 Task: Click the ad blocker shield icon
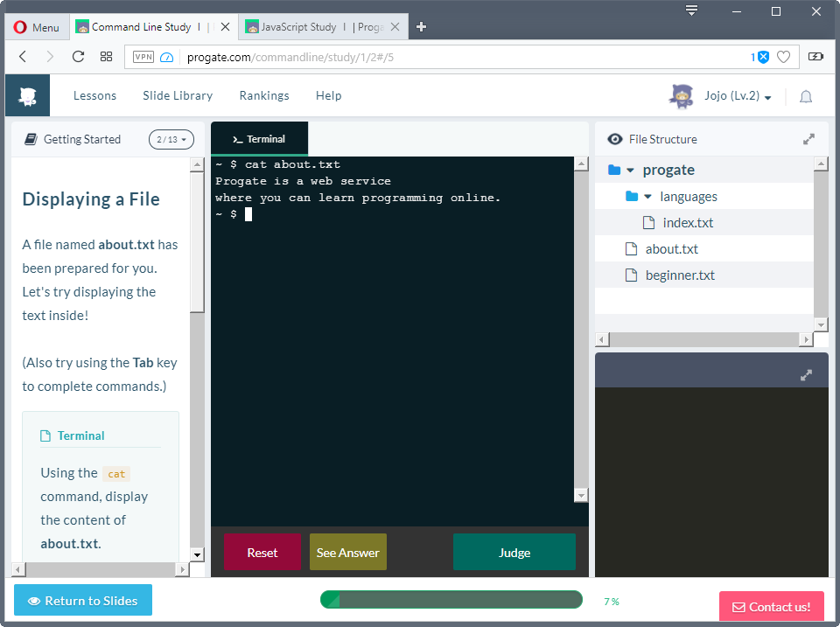pos(763,57)
